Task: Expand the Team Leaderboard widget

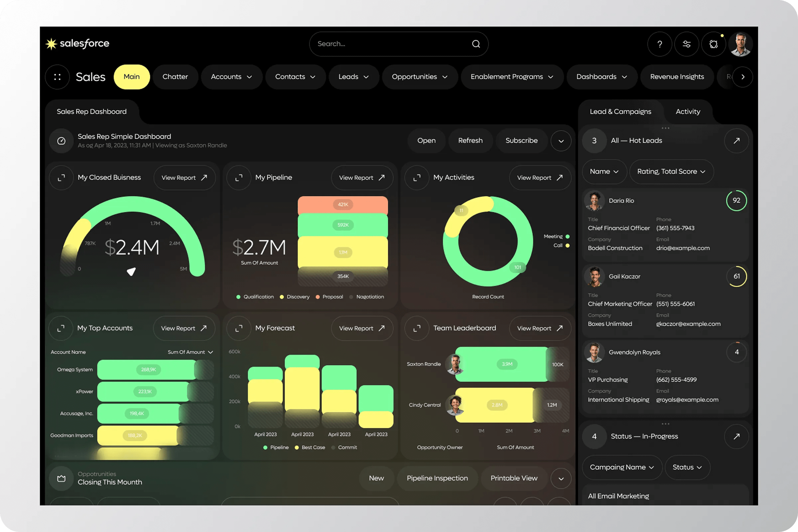Action: [x=417, y=328]
